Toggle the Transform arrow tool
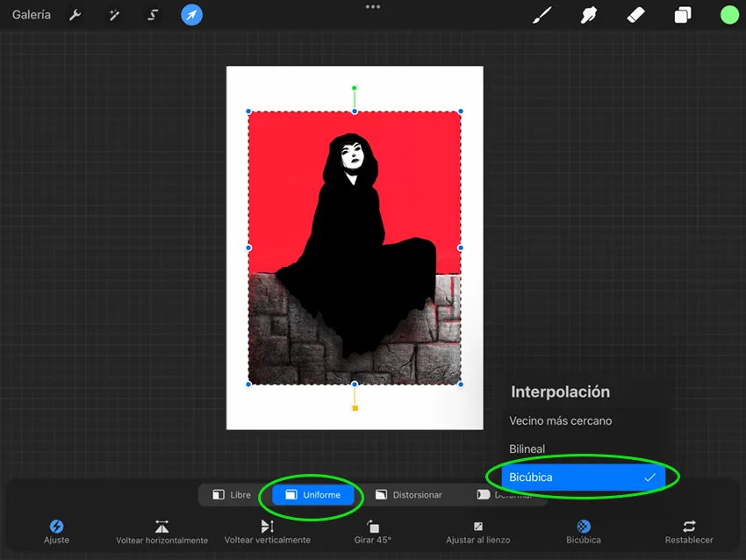746x560 pixels. (191, 15)
